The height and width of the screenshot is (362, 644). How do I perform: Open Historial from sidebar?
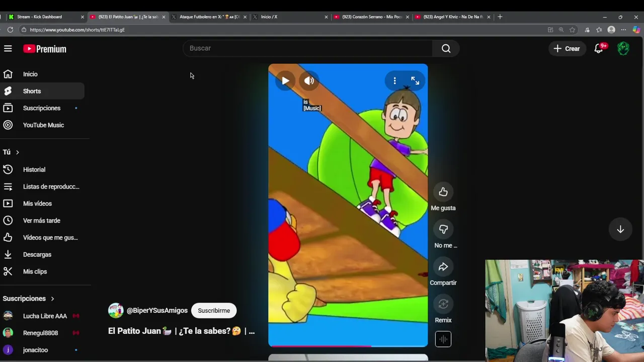point(42,169)
